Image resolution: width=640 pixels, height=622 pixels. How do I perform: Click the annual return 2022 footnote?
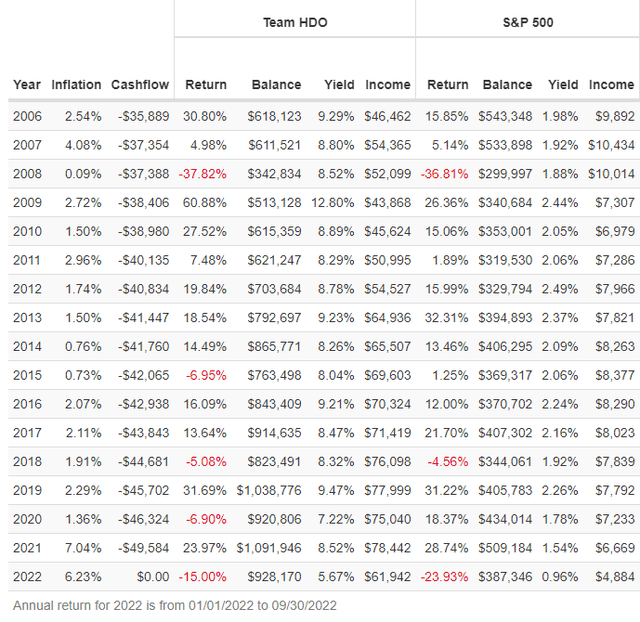pos(175,605)
